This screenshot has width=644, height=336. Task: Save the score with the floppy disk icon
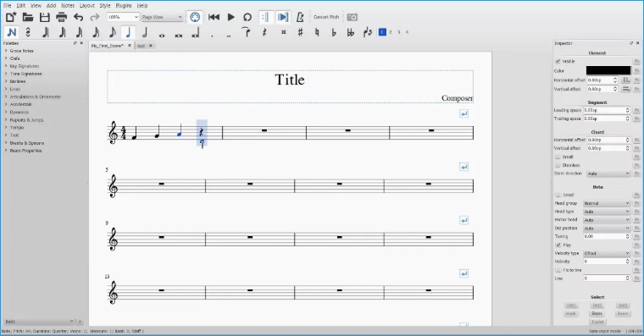point(45,17)
